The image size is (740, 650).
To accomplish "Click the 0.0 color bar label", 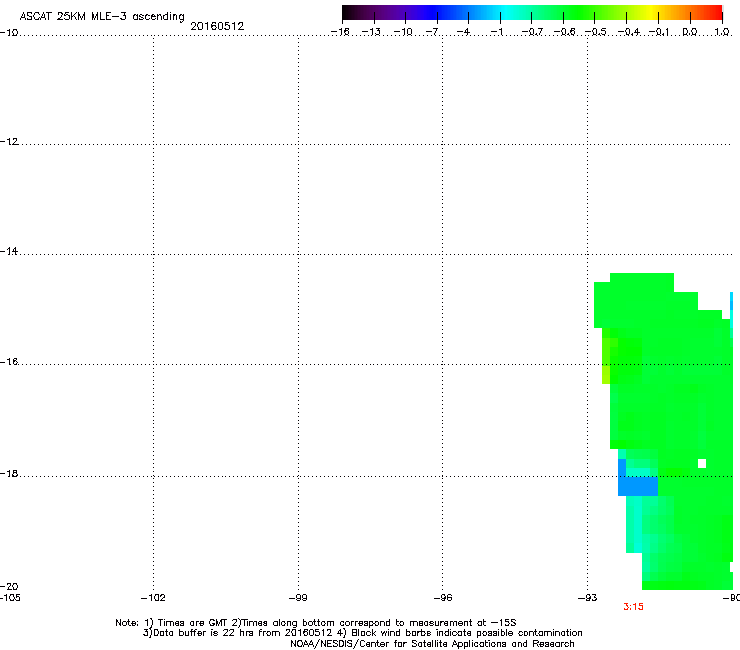I will coord(690,32).
